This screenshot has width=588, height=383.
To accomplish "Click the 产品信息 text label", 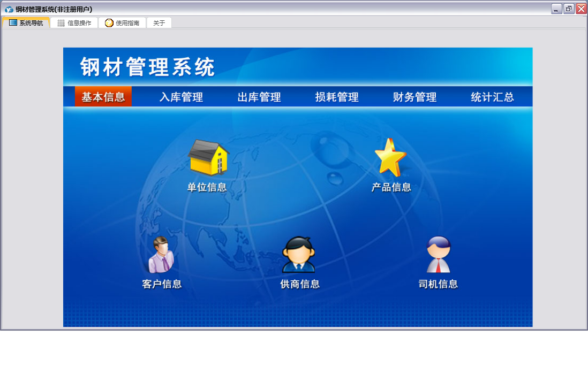I will (391, 187).
